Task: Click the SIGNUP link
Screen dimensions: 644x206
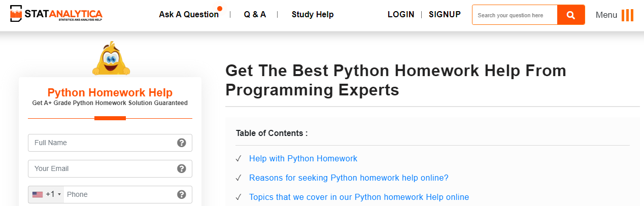Action: pyautogui.click(x=445, y=15)
